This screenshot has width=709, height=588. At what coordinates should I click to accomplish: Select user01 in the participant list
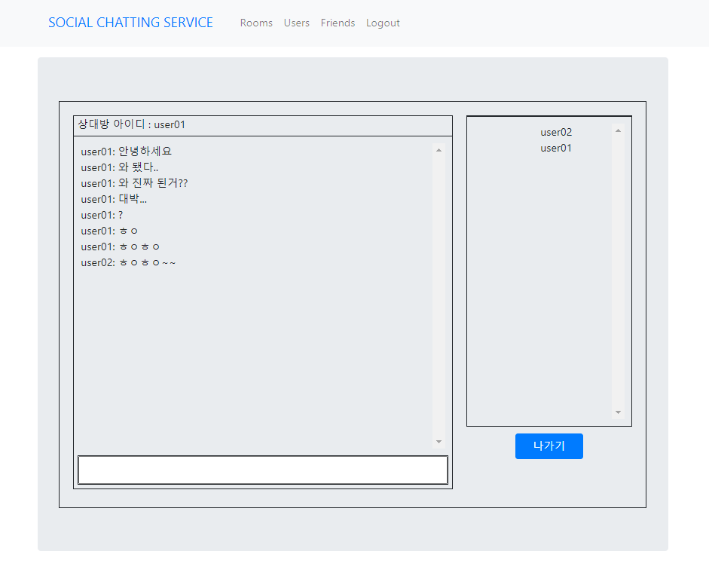[556, 148]
